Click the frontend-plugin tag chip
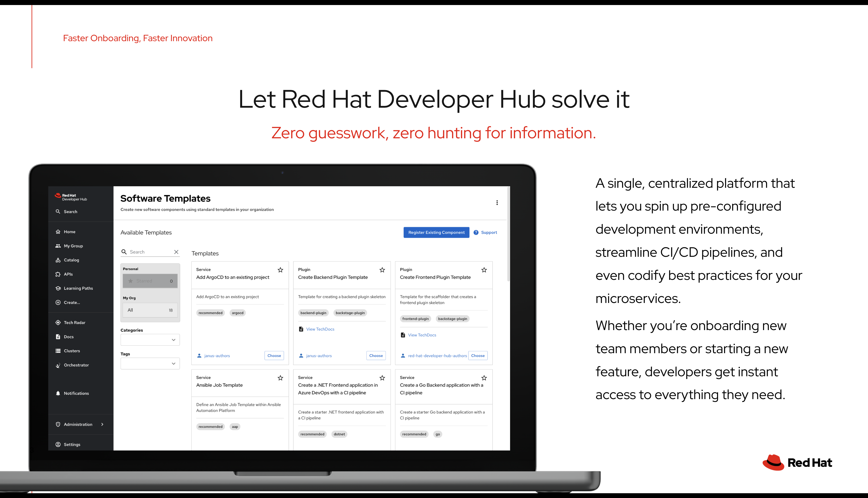 [x=415, y=319]
